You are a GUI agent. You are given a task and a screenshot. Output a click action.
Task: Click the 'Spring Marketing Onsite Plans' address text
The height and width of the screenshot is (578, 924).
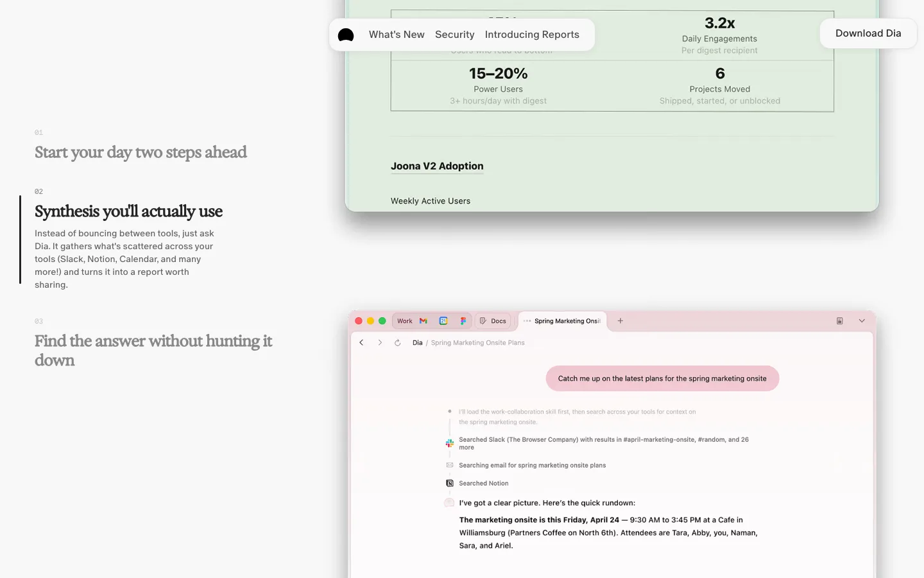click(478, 343)
